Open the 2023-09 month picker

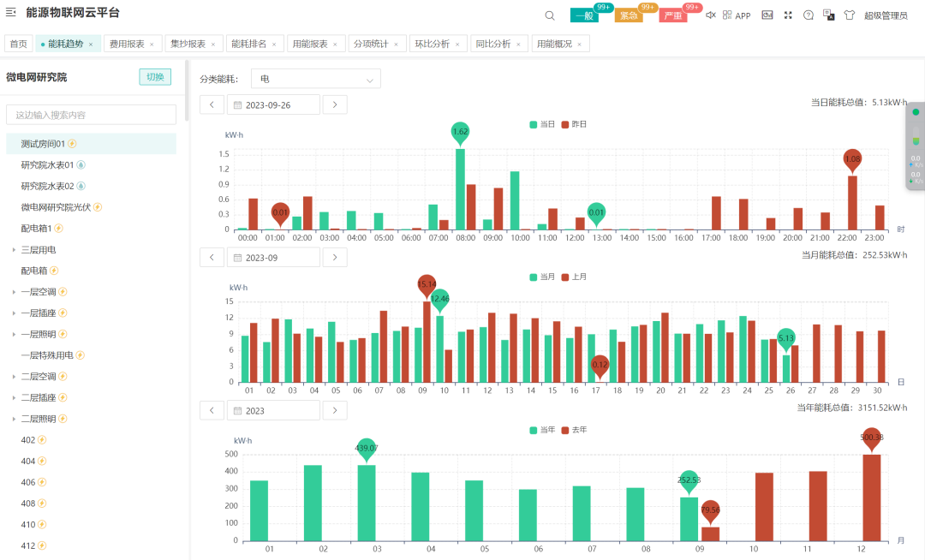273,258
